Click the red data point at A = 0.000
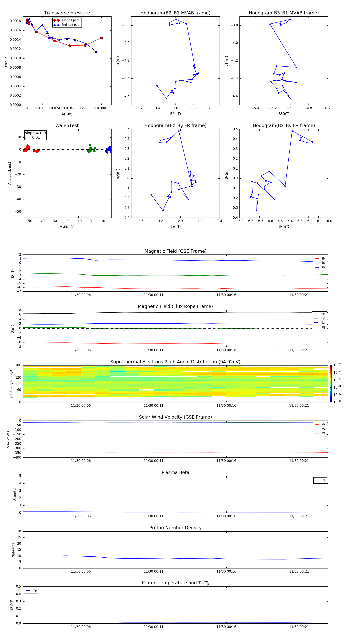 pos(101,38)
